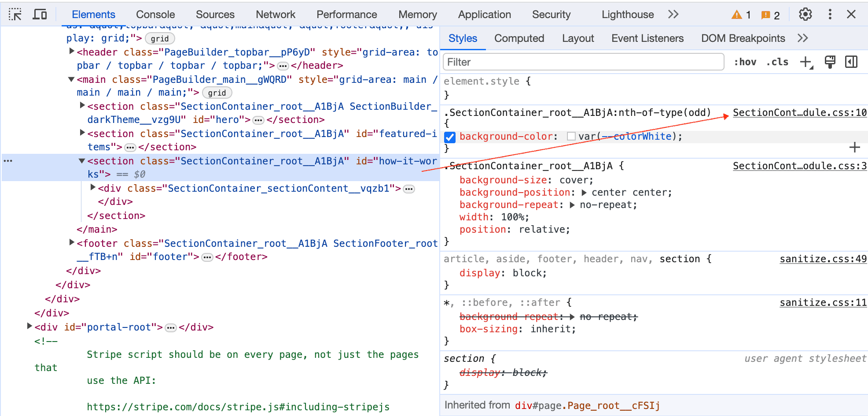Click the new style rule plus icon
This screenshot has height=416, width=868.
(x=806, y=62)
